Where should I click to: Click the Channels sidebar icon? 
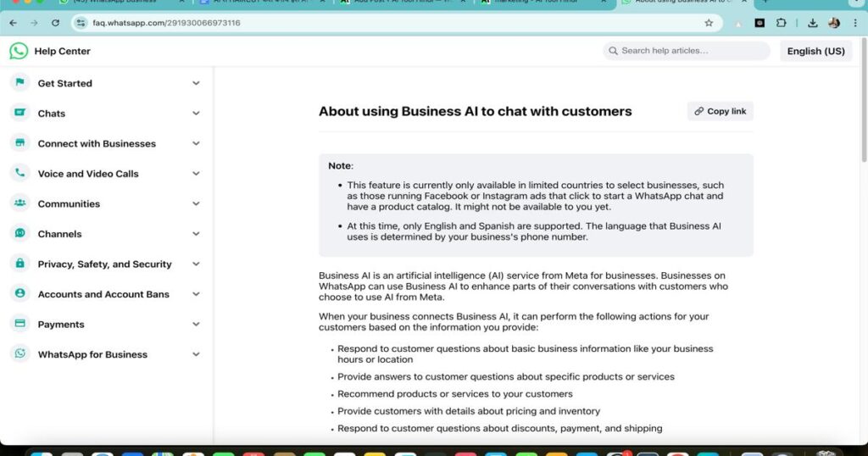tap(20, 233)
